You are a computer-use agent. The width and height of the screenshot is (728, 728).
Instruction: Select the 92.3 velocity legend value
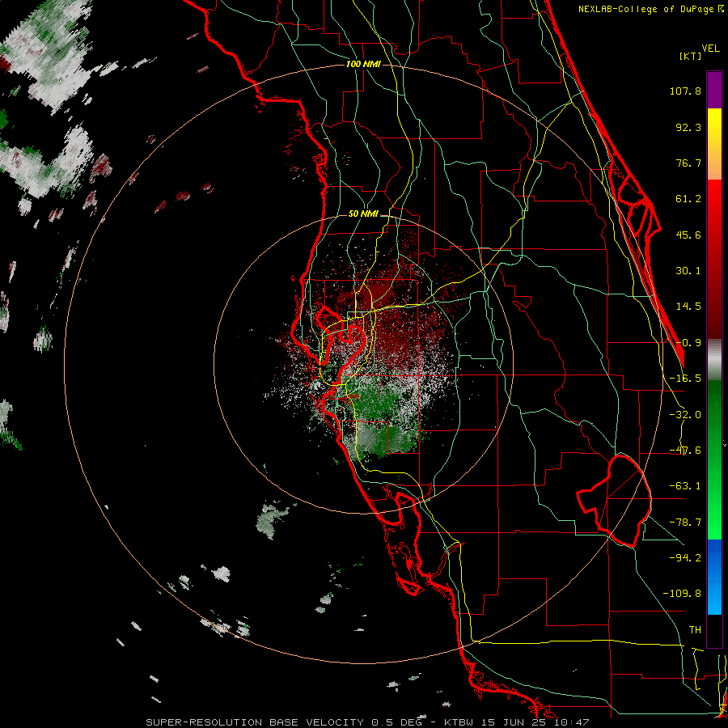point(688,127)
